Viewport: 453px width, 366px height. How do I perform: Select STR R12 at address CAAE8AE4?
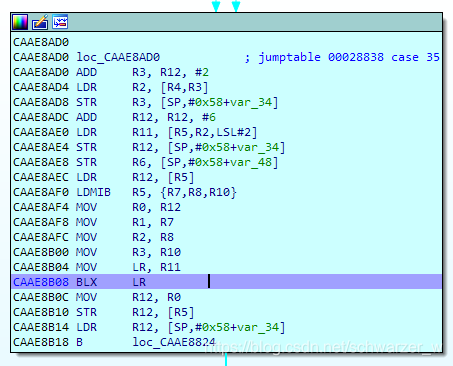[149, 147]
